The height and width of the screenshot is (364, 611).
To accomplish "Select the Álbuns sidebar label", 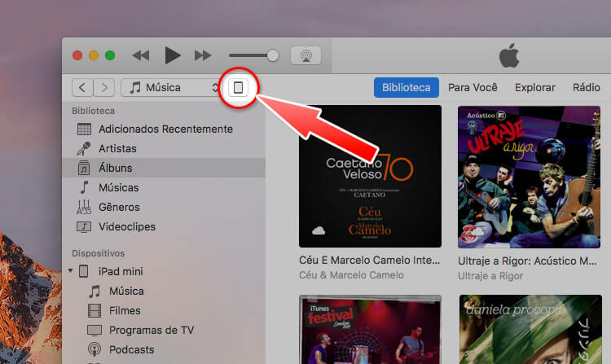I will [116, 169].
